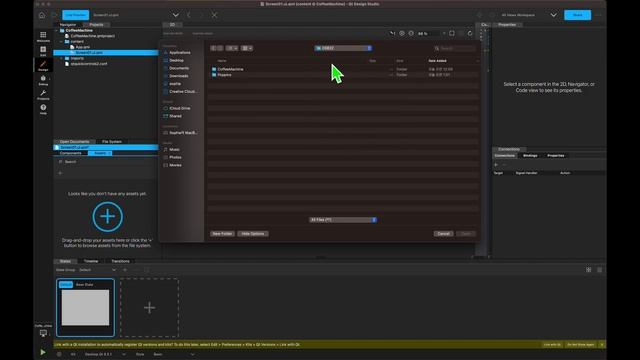Click New Folder in the file dialog
Screen dimensions: 640x360
click(x=222, y=234)
